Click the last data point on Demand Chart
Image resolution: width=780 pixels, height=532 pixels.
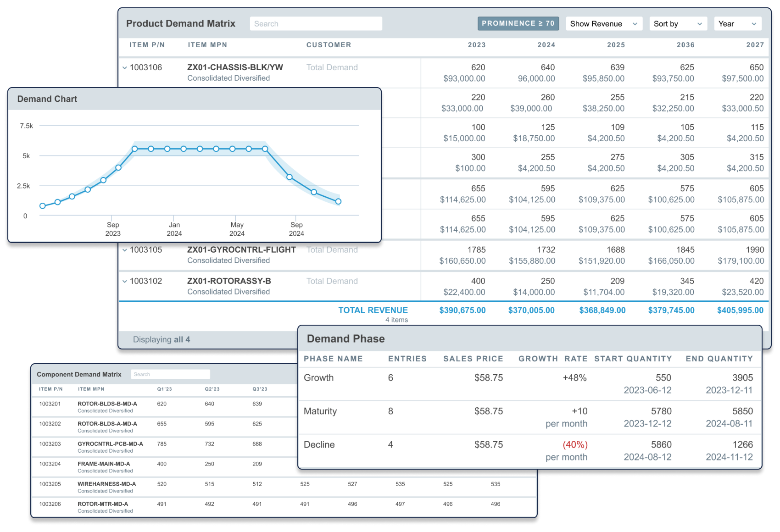point(338,201)
